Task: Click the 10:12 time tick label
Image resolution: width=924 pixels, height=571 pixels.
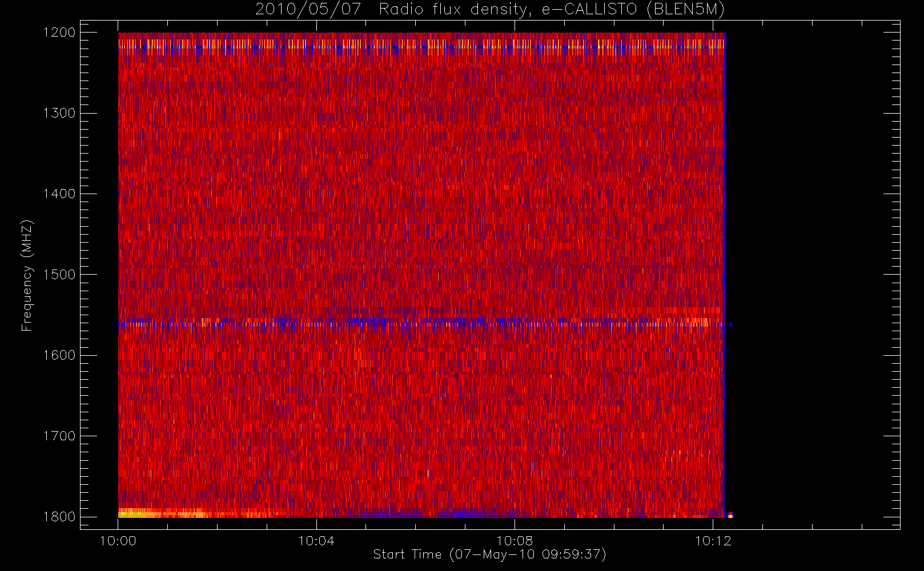Action: tap(713, 541)
